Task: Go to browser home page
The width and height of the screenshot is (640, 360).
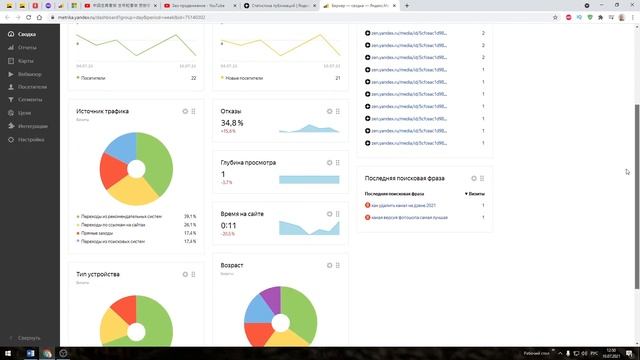Action: (x=39, y=18)
